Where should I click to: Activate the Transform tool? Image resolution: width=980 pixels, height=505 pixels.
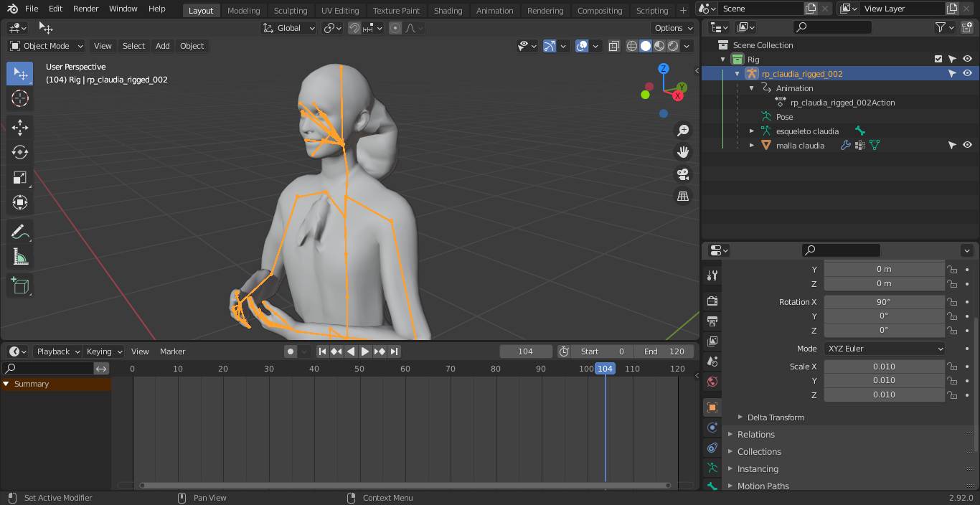click(20, 202)
